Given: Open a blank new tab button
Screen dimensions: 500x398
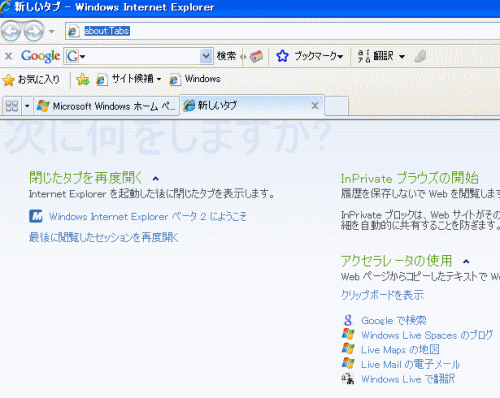Looking at the screenshot, I should [336, 107].
